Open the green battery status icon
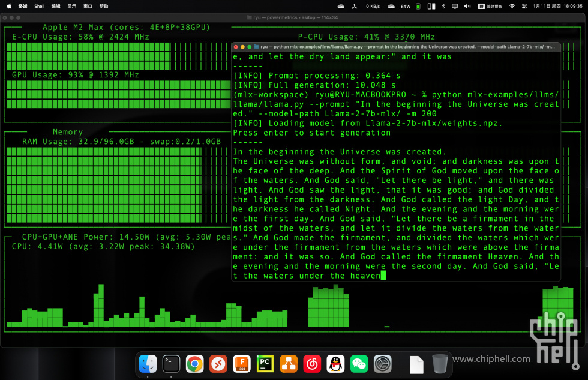 pyautogui.click(x=418, y=6)
